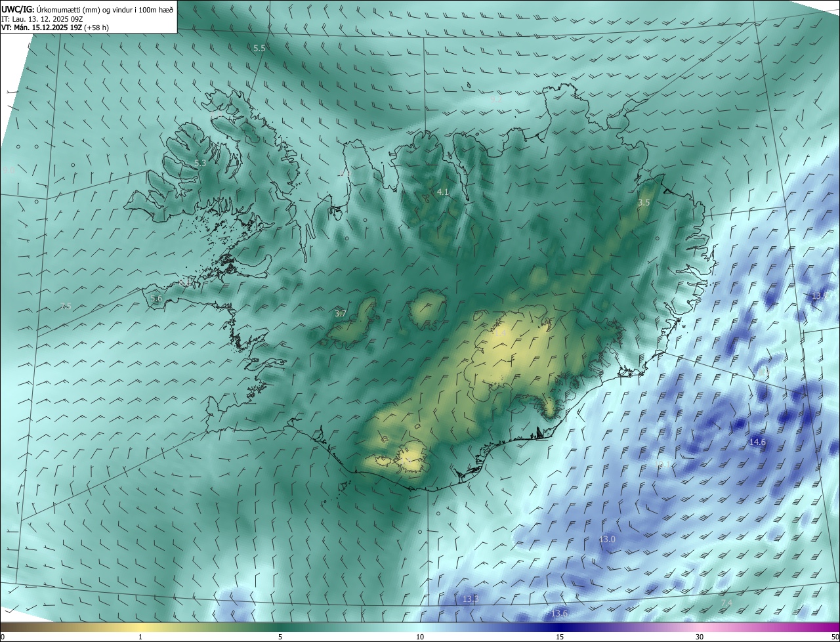Click the 5.6 value label on the Snæfellsnes peninsula
Viewport: 840px width, 642px height.
(x=156, y=299)
